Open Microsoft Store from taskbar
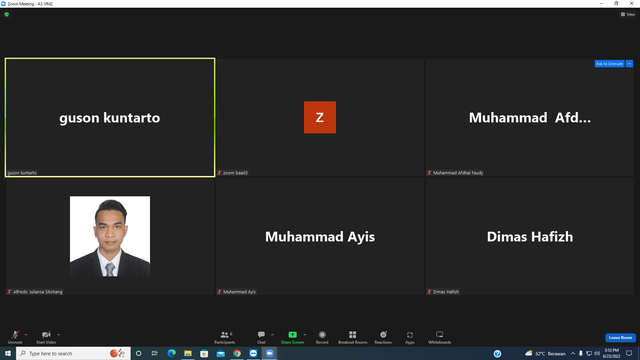This screenshot has height=360, width=640. click(204, 353)
